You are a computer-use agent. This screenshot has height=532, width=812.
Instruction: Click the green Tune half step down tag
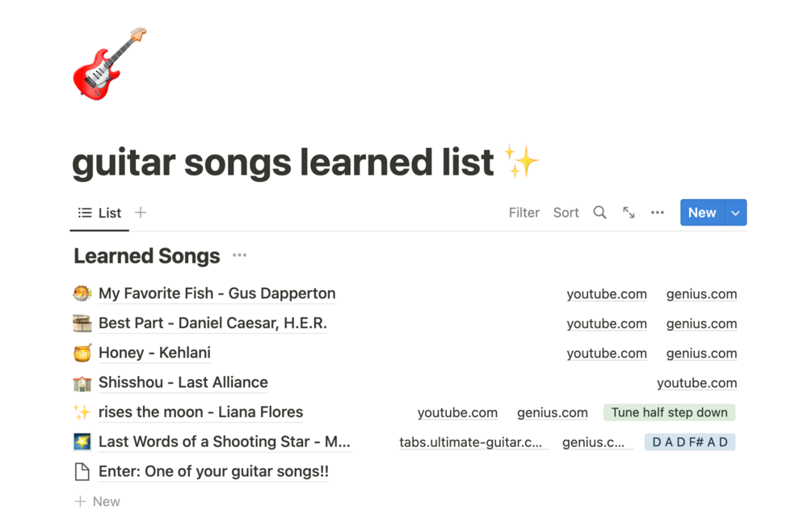[669, 412]
